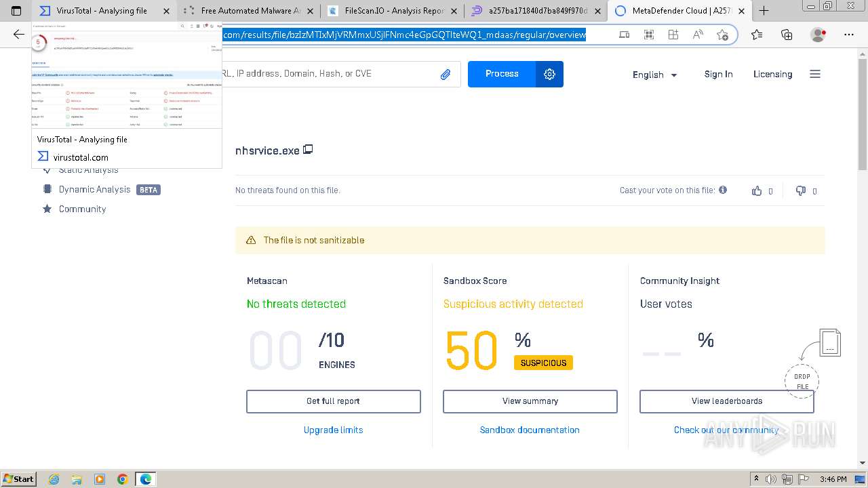Close the Free Automated Malware Analysis tab
868x488 pixels.
point(311,11)
